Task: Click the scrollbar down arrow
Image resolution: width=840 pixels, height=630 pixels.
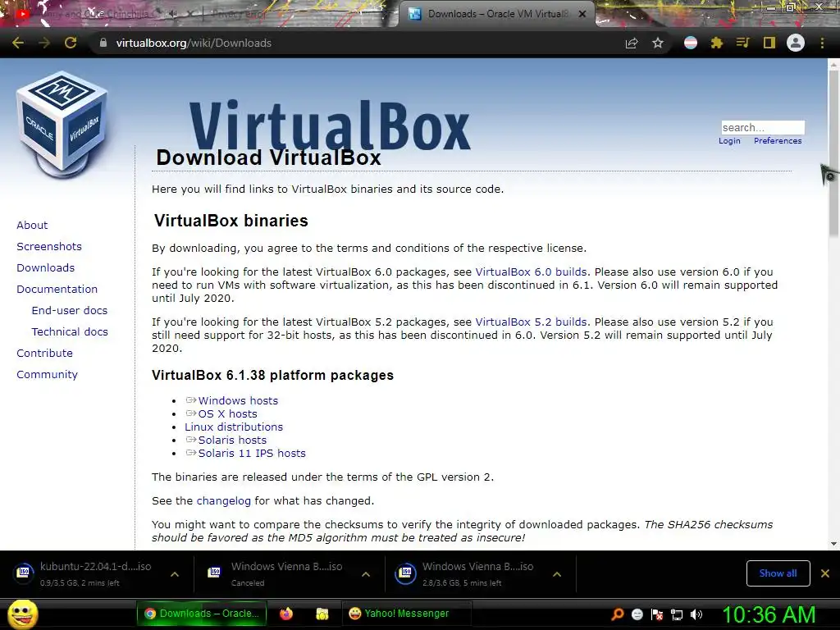Action: tap(833, 544)
